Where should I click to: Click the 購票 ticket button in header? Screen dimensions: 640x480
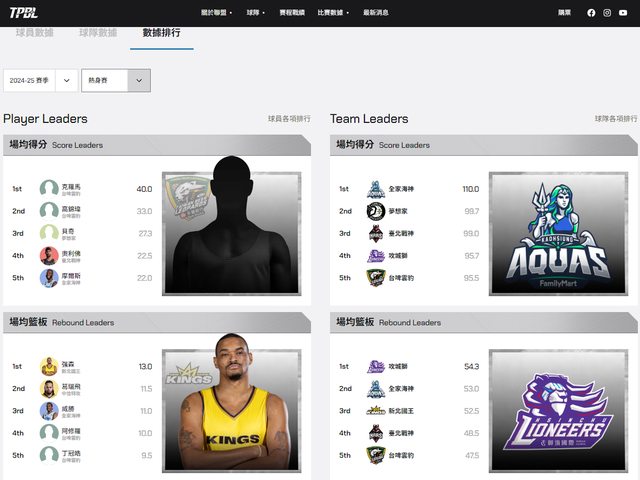[564, 13]
